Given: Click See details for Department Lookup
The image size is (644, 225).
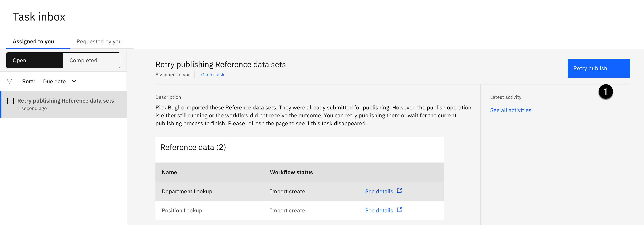Looking at the screenshot, I should 379,192.
